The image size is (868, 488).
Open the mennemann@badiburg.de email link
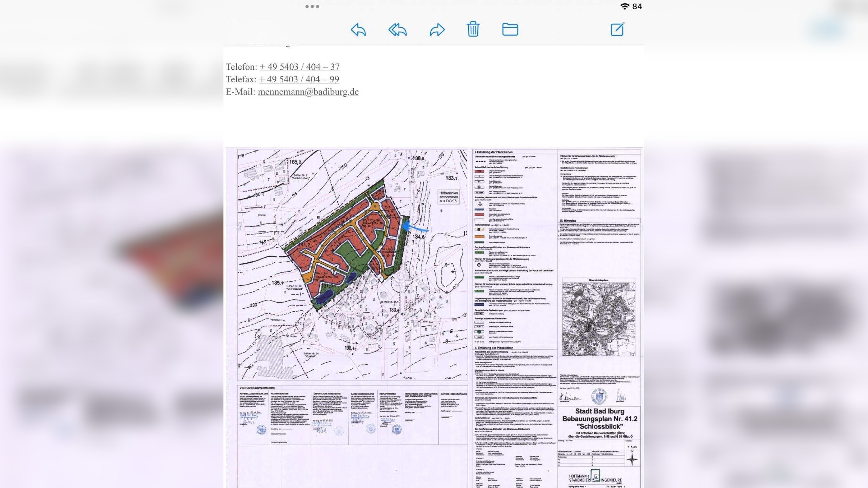(x=308, y=92)
